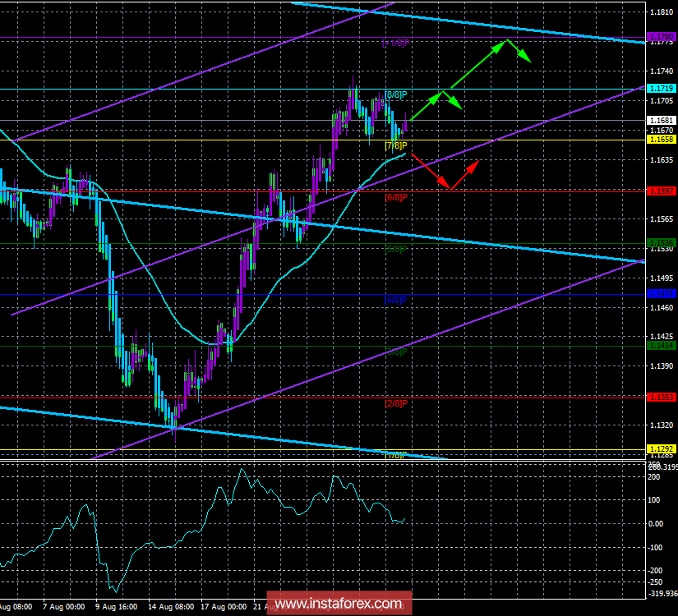Click the 14 Aug 08:00 time label

click(171, 607)
